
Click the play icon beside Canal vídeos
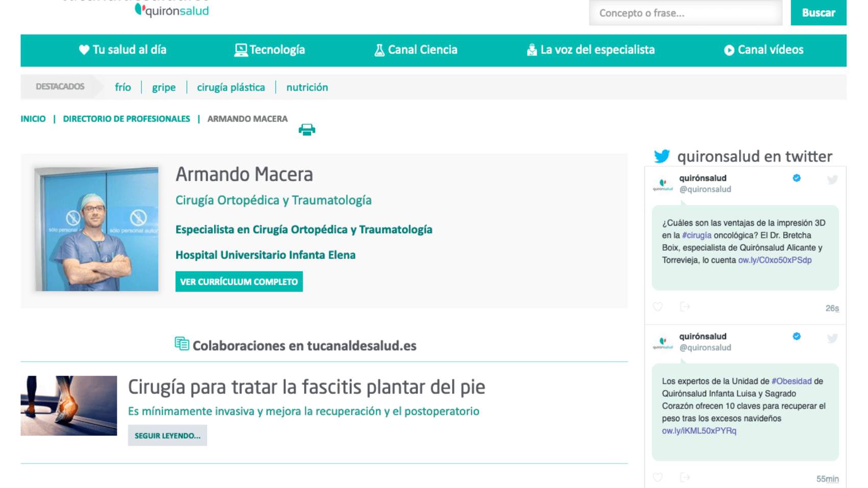tap(729, 50)
